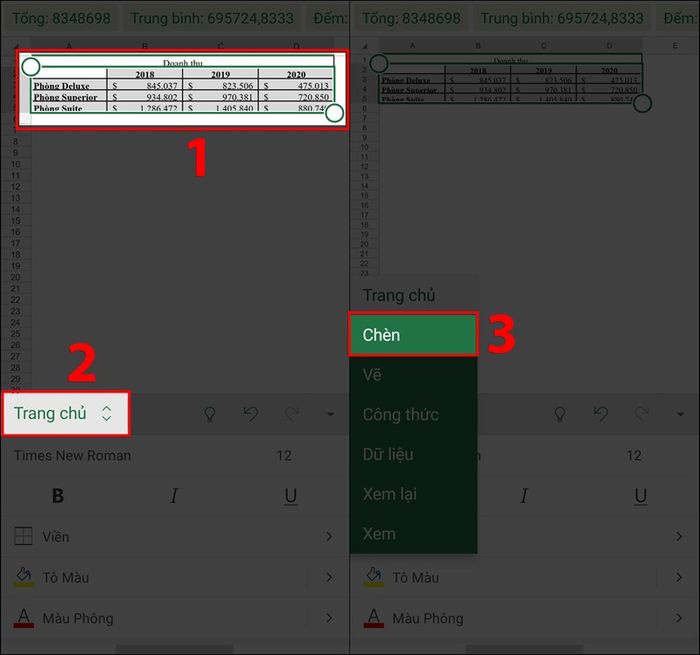
Task: Choose Vẽ from the tab menu
Action: click(413, 374)
